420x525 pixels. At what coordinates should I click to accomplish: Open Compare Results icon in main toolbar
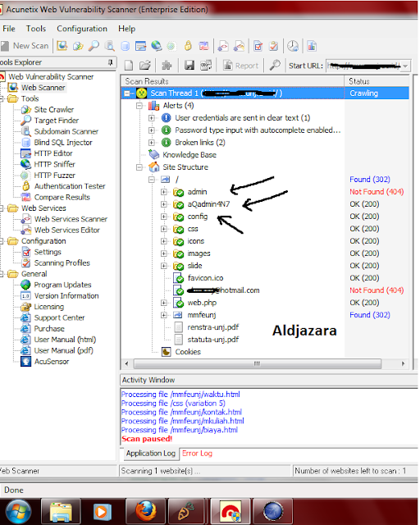tap(203, 46)
